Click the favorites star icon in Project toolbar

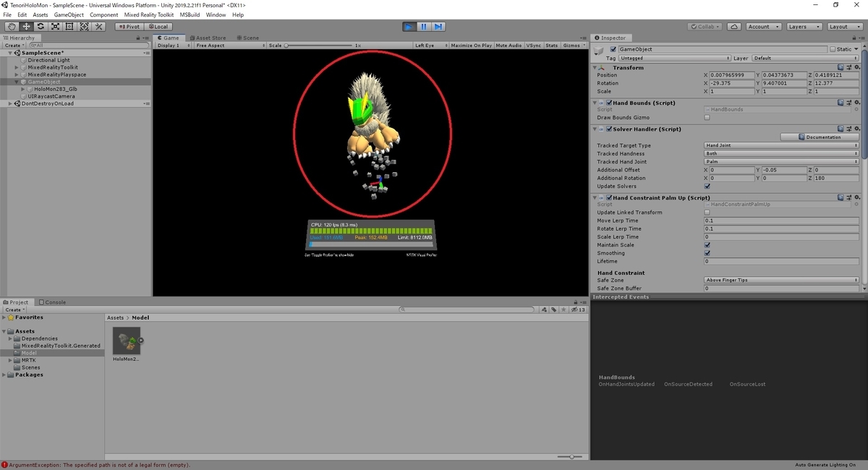pyautogui.click(x=563, y=309)
